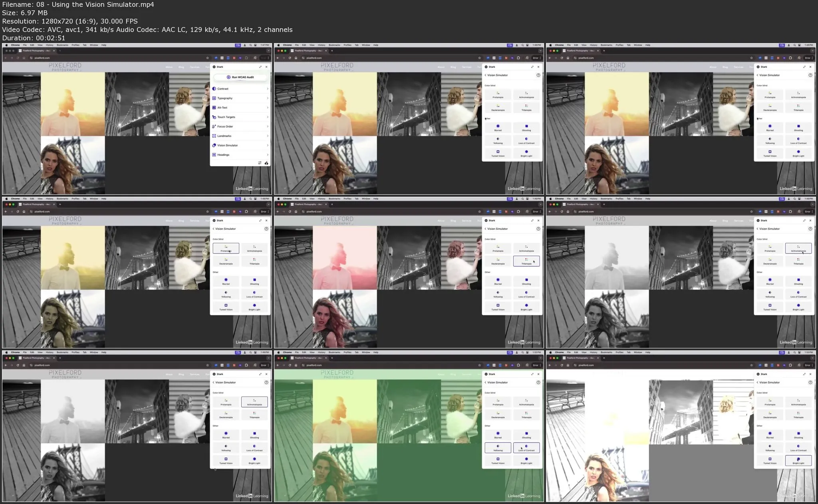
Task: Open History menu in the green-tinted frame
Action: [322, 352]
